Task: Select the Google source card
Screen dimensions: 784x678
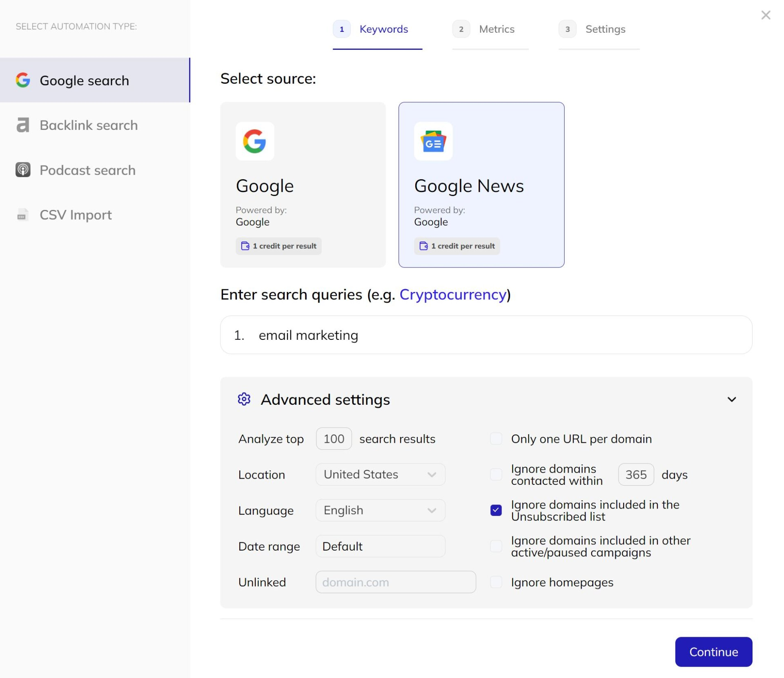Action: coord(303,185)
